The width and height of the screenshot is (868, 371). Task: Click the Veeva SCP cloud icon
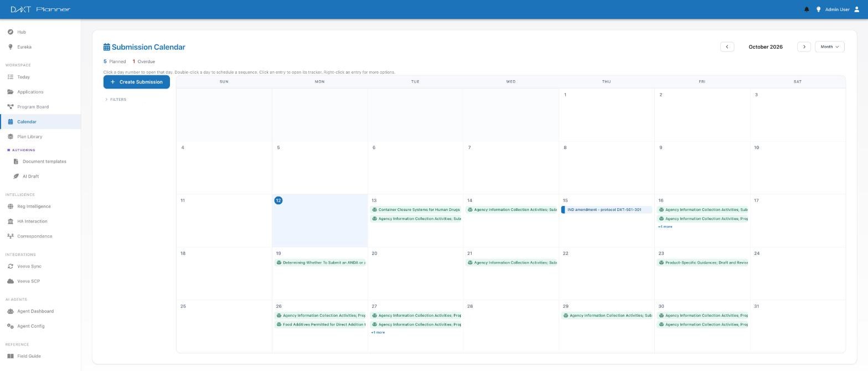[x=11, y=281]
